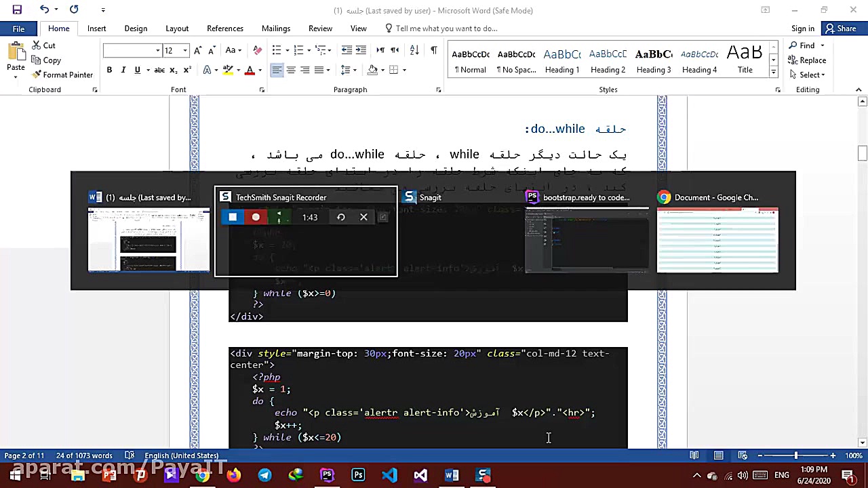
Task: Stop the Snagit recording
Action: 233,217
